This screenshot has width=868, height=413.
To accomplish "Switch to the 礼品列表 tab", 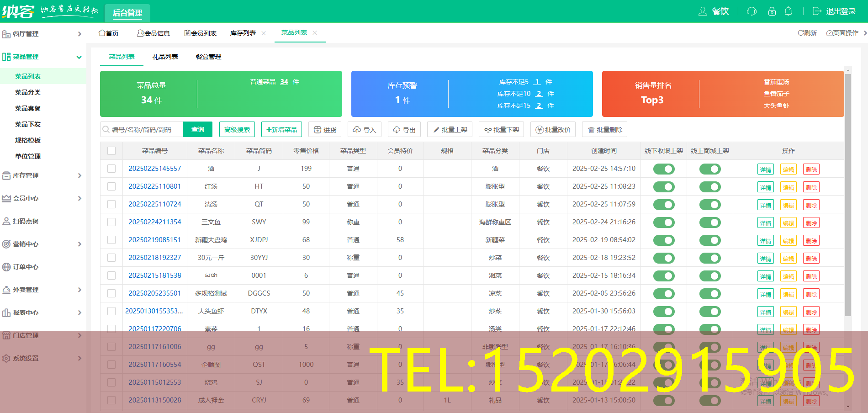I will point(164,57).
